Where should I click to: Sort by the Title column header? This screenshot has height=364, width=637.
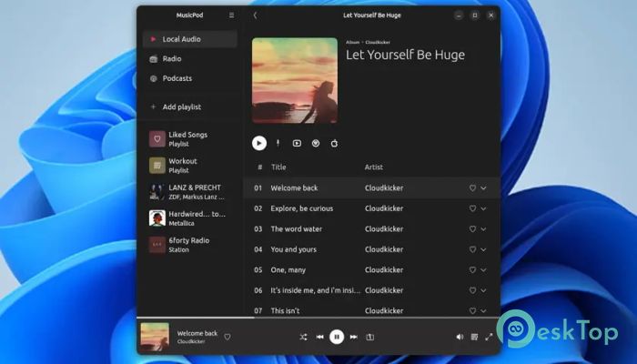278,167
